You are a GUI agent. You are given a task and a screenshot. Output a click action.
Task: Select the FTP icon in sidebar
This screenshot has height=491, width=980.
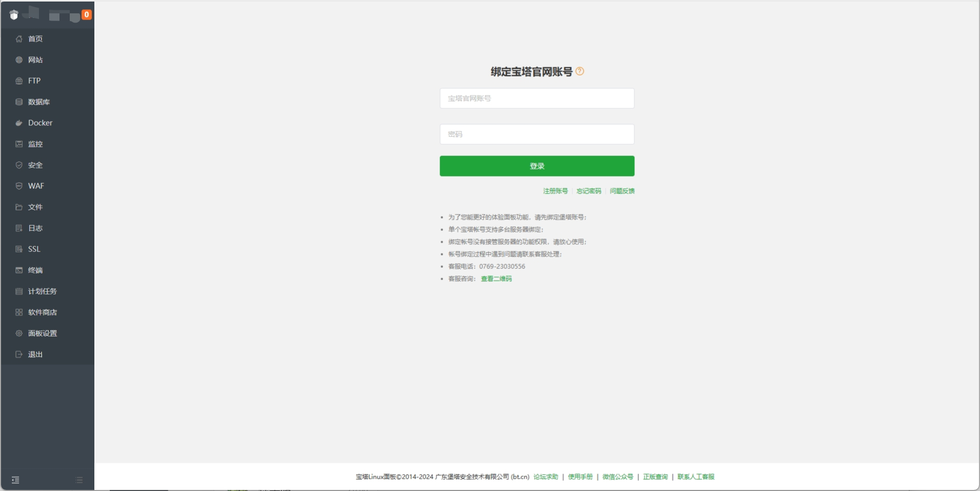click(x=19, y=81)
